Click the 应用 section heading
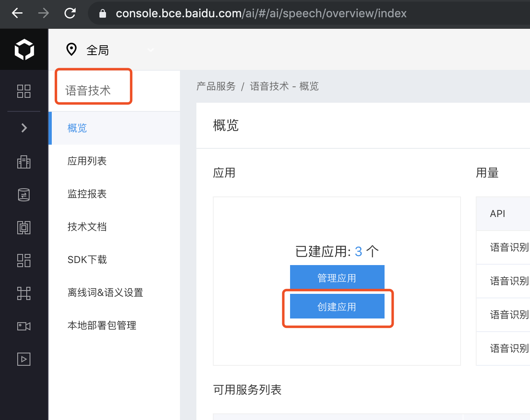The width and height of the screenshot is (530, 420). [x=224, y=173]
